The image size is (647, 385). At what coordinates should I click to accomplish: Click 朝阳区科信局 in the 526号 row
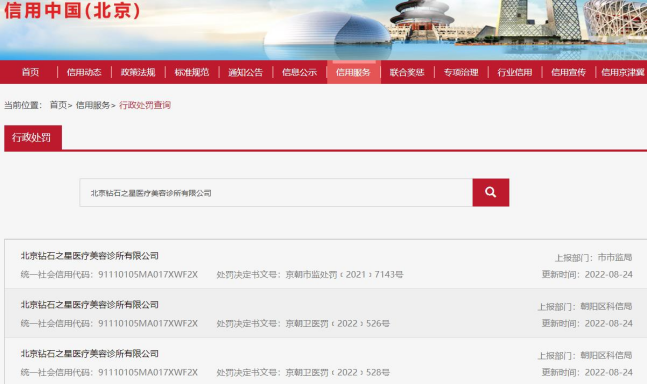pyautogui.click(x=606, y=306)
